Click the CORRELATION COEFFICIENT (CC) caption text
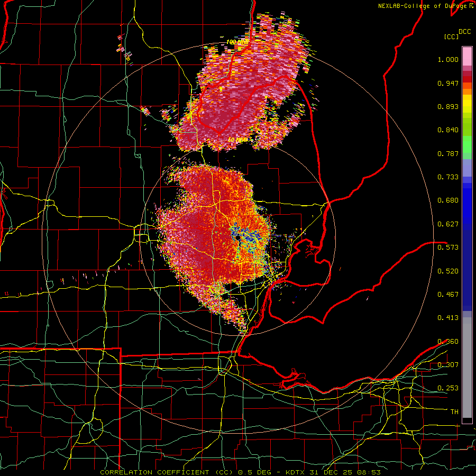This screenshot has width=476, height=476. coord(167,472)
